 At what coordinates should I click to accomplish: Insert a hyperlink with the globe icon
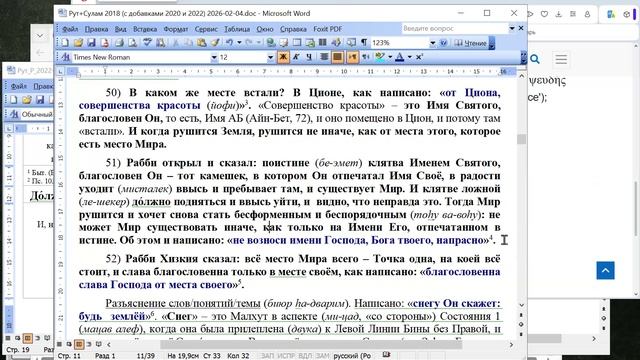pos(271,42)
